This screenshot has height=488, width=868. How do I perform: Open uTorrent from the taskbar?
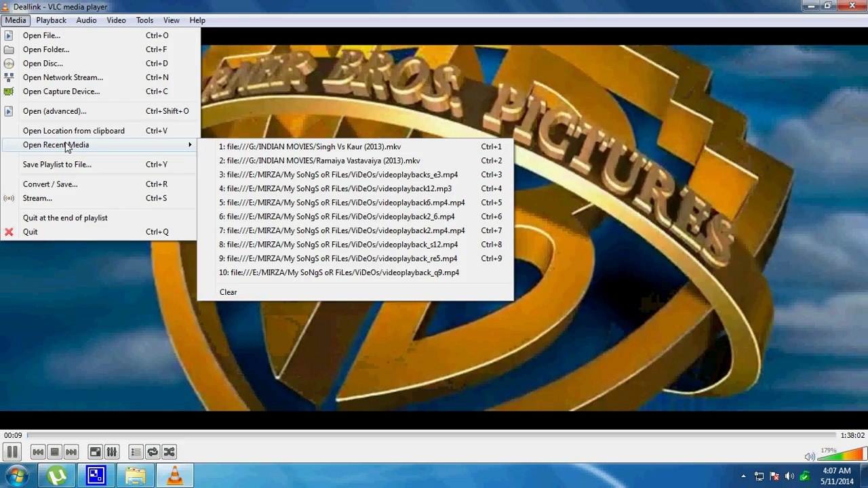click(56, 476)
